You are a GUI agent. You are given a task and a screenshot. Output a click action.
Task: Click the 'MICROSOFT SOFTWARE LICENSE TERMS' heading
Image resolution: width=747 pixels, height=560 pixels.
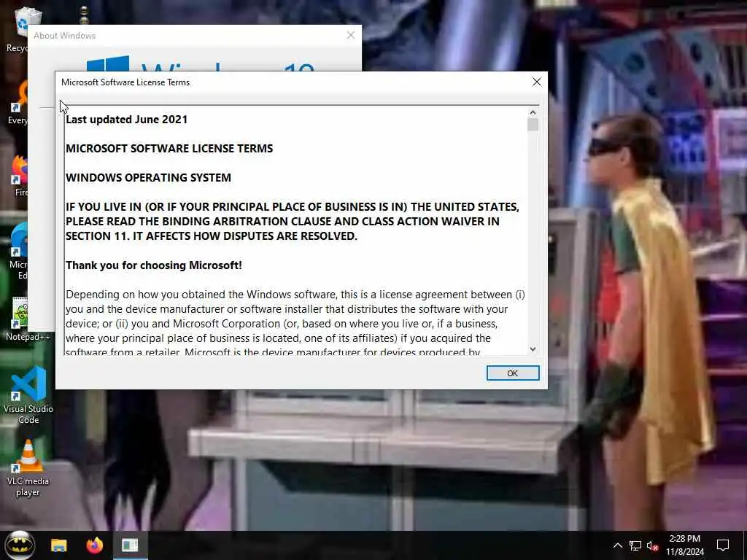point(169,149)
